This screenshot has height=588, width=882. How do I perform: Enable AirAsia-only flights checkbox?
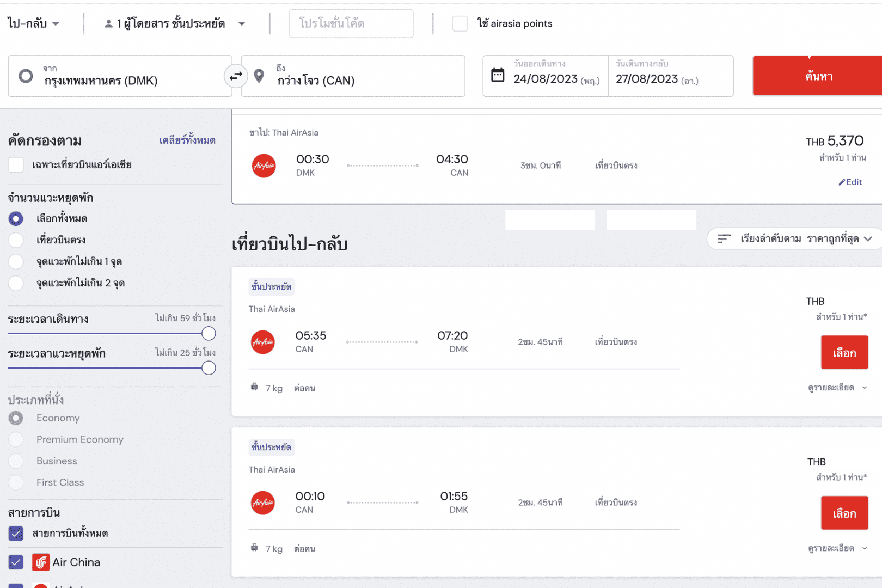click(x=16, y=164)
